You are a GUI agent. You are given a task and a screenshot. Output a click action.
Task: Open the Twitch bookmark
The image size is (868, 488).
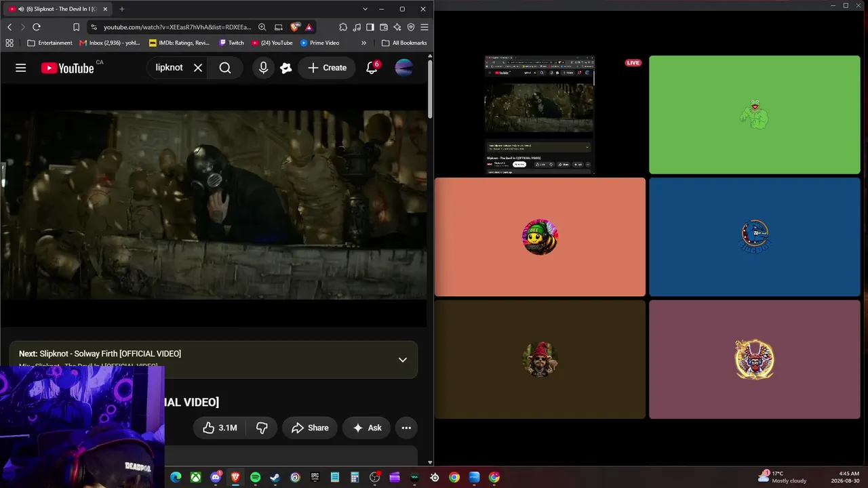tap(231, 43)
